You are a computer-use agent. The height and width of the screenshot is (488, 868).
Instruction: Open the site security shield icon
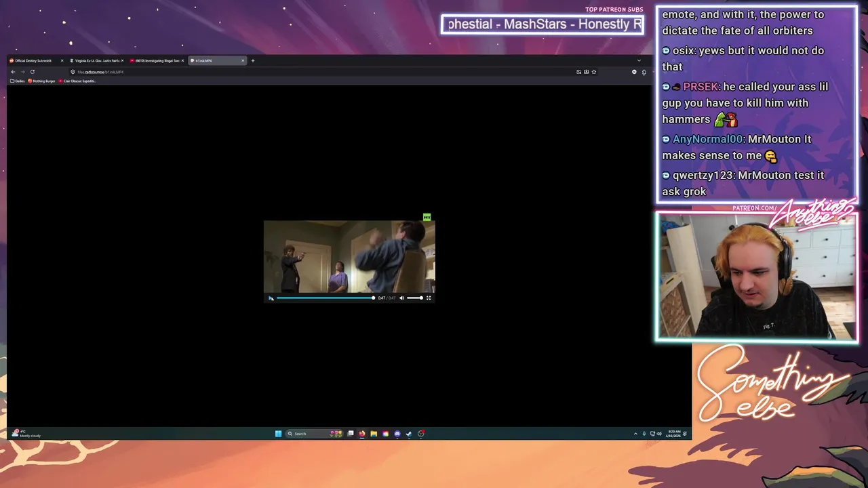coord(73,72)
